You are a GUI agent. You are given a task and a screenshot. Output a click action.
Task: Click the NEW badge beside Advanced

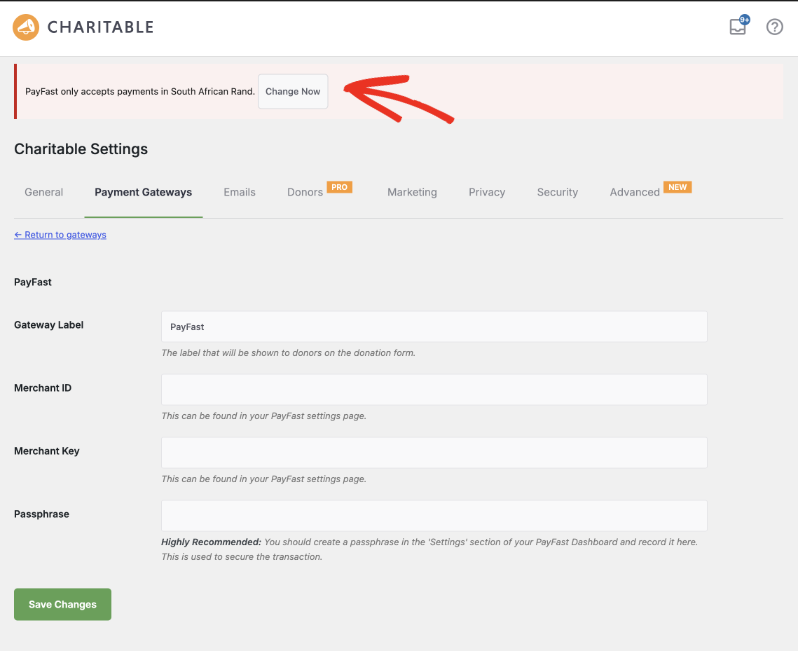click(x=677, y=187)
